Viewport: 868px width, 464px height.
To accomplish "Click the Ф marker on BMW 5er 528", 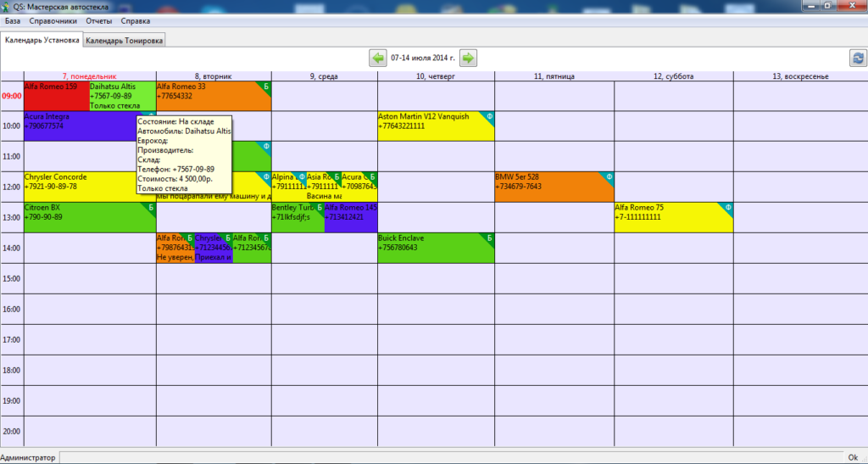I will pos(609,177).
